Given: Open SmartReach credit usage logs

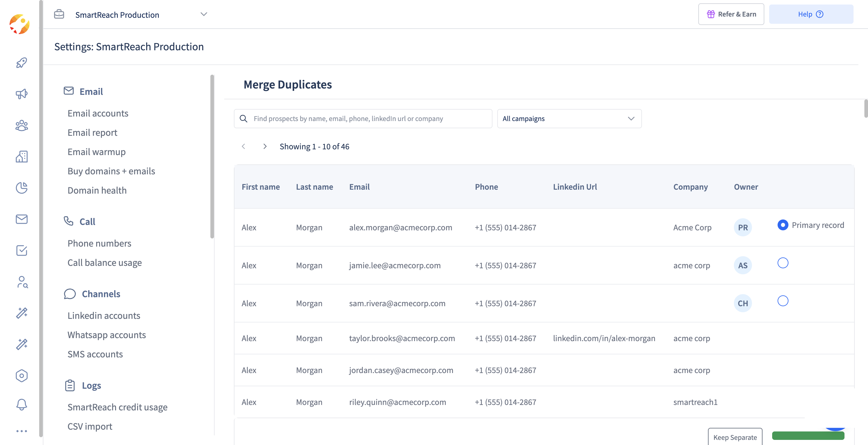Looking at the screenshot, I should (117, 407).
